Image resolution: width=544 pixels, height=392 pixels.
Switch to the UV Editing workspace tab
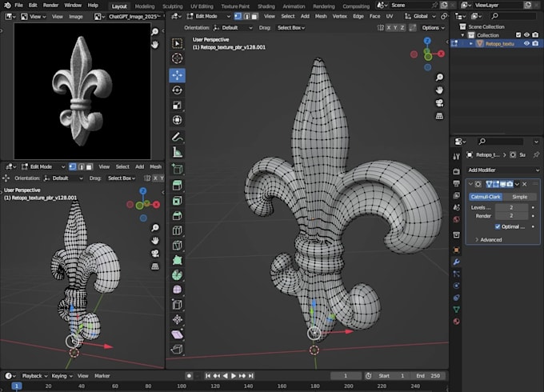click(202, 6)
